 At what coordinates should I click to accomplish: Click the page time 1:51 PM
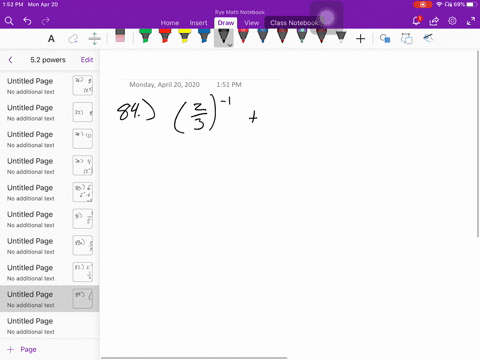[229, 85]
